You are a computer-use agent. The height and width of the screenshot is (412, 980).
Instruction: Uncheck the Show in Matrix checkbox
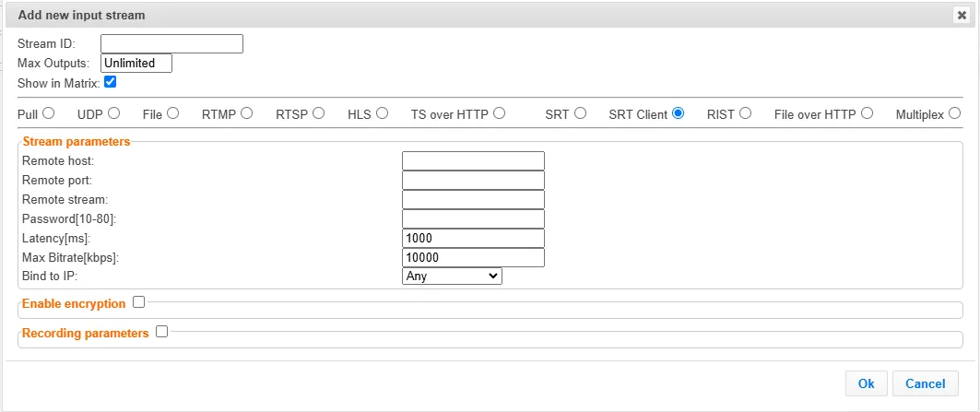(x=111, y=81)
